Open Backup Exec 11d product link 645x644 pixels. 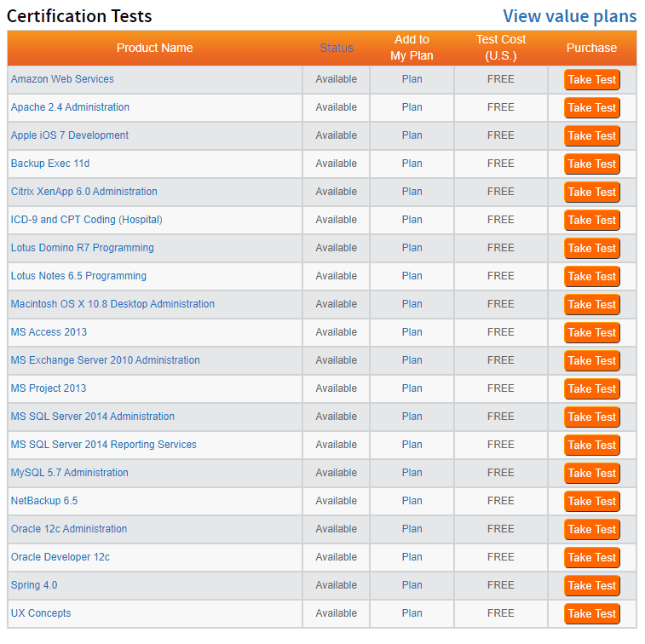pyautogui.click(x=49, y=164)
